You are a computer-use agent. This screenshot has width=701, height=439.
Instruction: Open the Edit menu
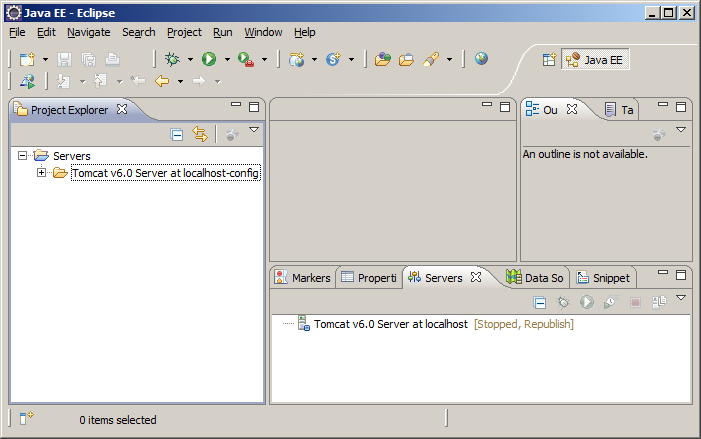pyautogui.click(x=46, y=33)
